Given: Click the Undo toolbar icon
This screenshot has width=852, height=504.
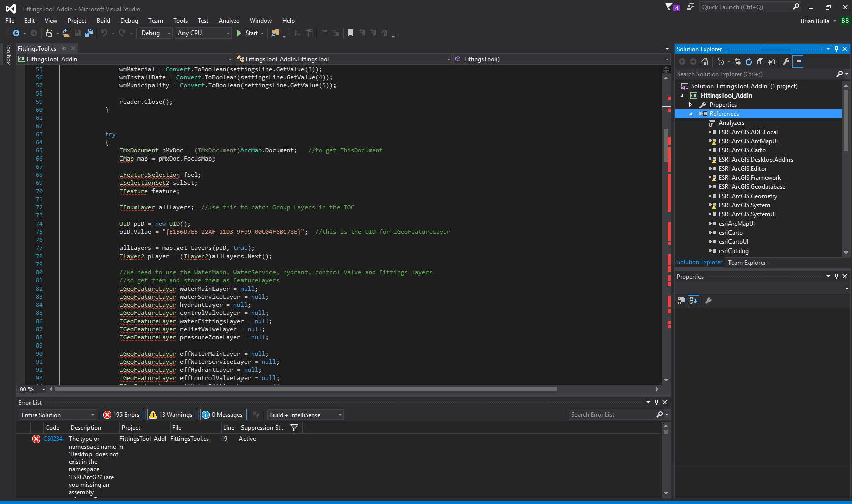Looking at the screenshot, I should [104, 33].
